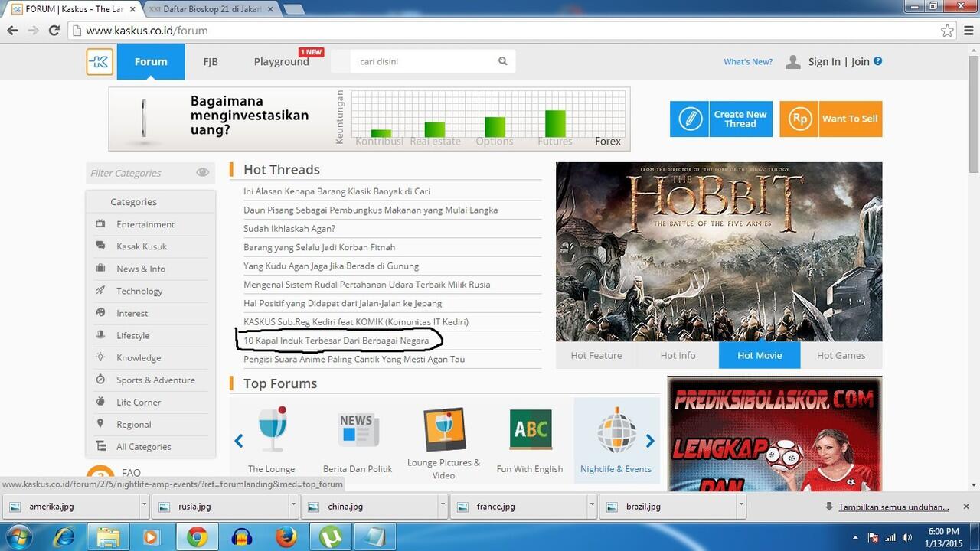Click the Sign In link
980x551 pixels.
click(x=824, y=62)
